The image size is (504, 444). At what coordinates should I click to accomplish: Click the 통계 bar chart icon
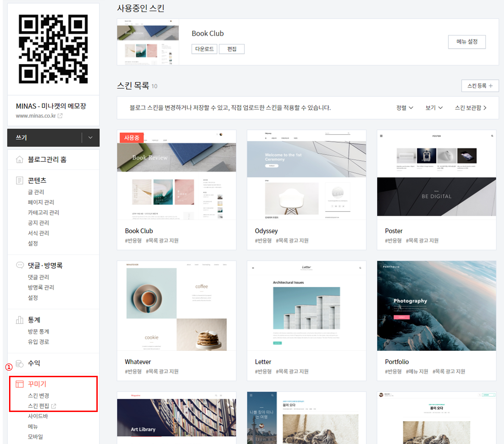(20, 320)
